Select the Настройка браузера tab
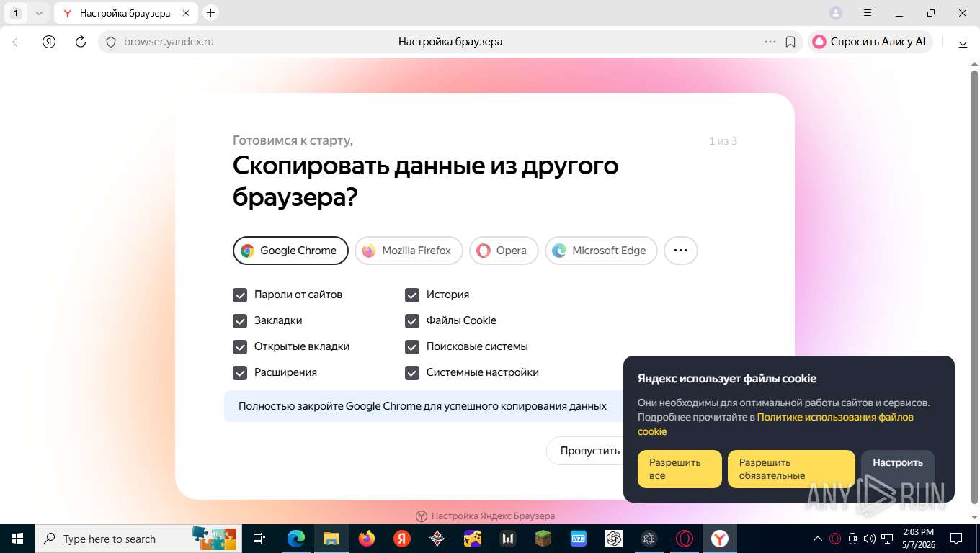The width and height of the screenshot is (980, 553). click(125, 13)
